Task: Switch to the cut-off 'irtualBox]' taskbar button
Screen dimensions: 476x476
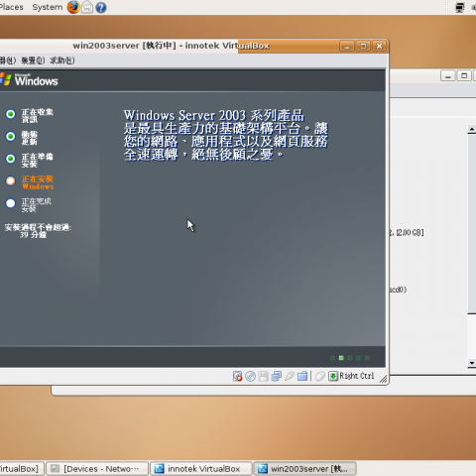Action: [22, 469]
